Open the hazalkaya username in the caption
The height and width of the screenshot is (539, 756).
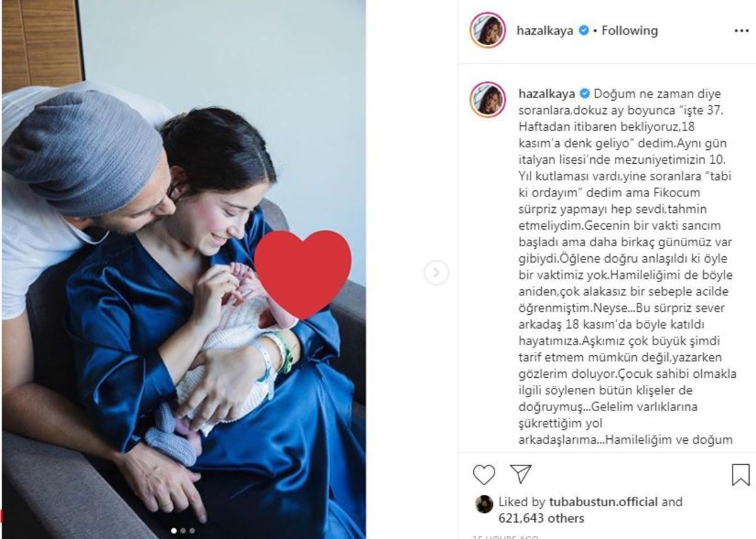tap(545, 94)
